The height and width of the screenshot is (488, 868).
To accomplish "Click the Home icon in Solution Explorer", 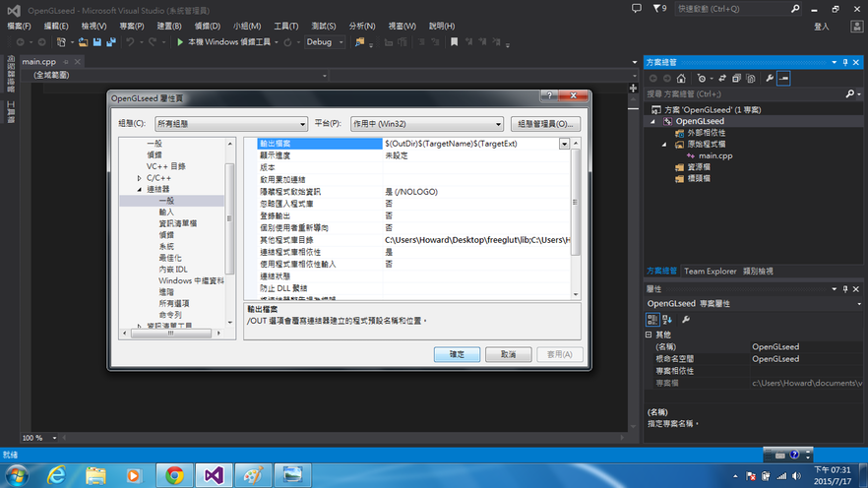I will click(681, 79).
